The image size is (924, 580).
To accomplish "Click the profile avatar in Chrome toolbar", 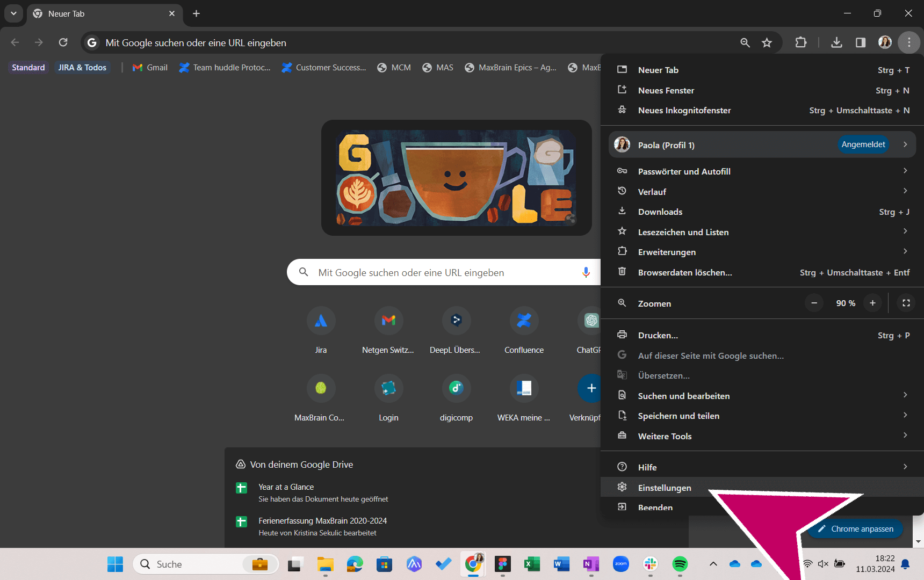I will pyautogui.click(x=885, y=42).
